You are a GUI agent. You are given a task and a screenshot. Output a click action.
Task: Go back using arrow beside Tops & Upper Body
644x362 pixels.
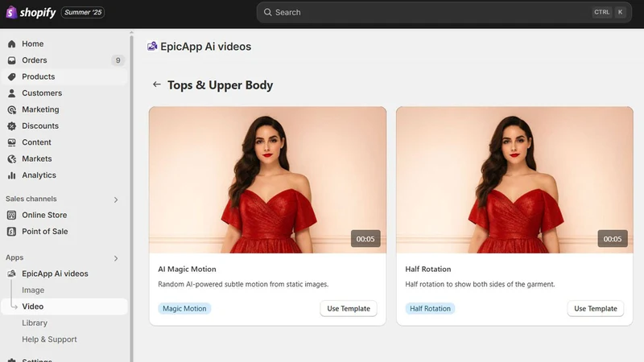pos(156,84)
